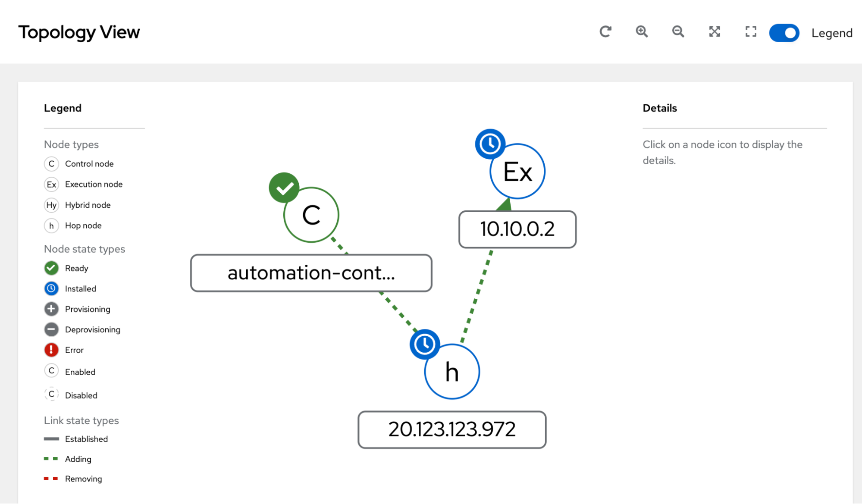Click the 'Provisioning' legend text
The image size is (862, 504).
(88, 309)
